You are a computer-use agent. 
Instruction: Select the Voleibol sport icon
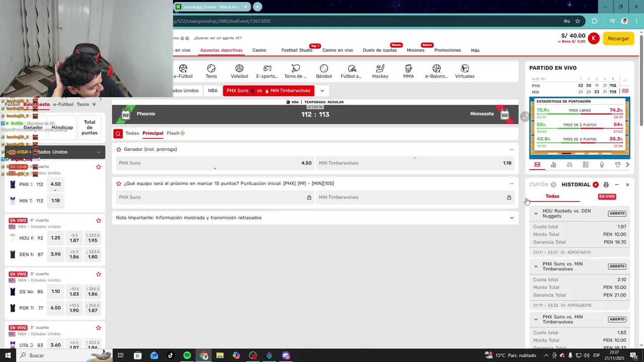coord(239,71)
